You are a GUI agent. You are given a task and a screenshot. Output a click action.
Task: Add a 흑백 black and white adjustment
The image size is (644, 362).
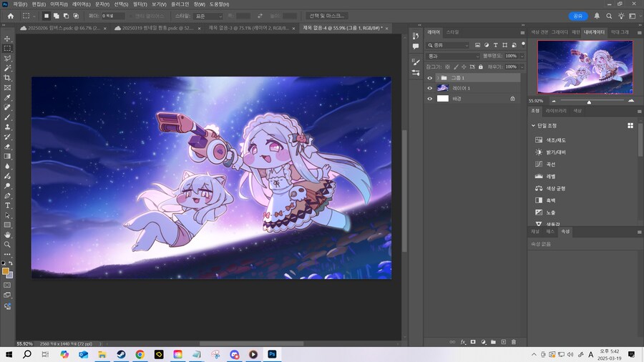tap(545, 200)
